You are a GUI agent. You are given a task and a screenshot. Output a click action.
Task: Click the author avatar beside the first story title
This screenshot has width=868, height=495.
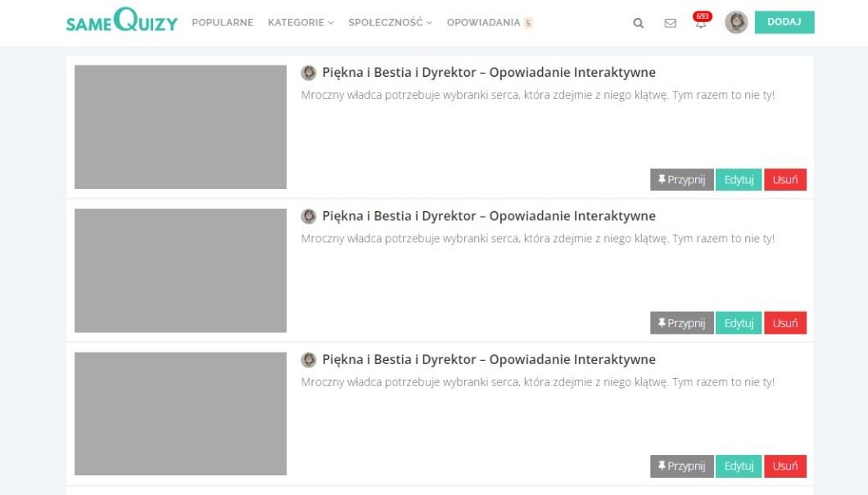pos(309,73)
